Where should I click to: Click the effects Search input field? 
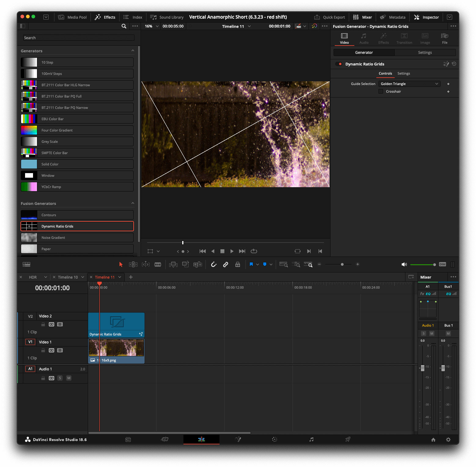coord(79,38)
